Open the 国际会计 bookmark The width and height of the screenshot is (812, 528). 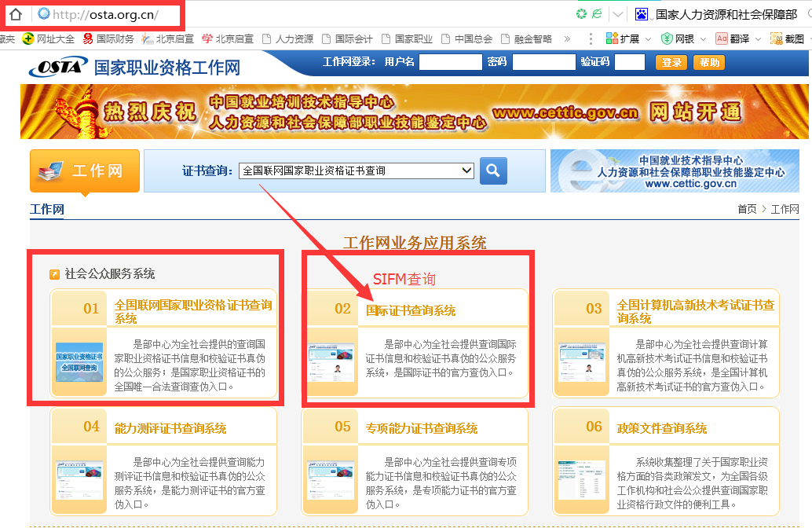click(x=347, y=38)
